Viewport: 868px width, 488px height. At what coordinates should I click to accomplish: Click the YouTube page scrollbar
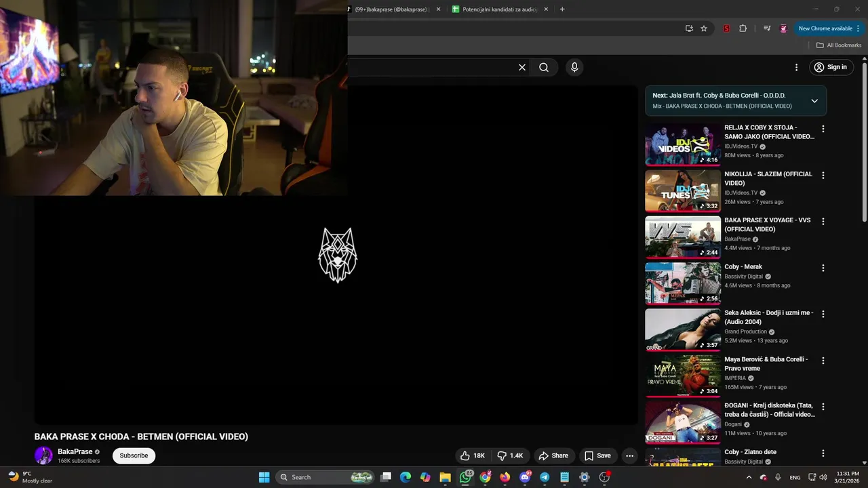click(x=865, y=142)
